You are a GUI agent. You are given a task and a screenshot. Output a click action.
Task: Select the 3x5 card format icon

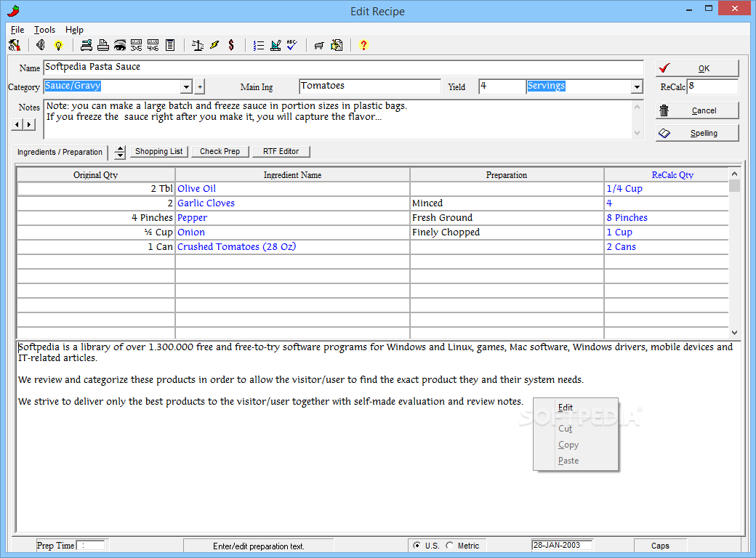point(137,45)
